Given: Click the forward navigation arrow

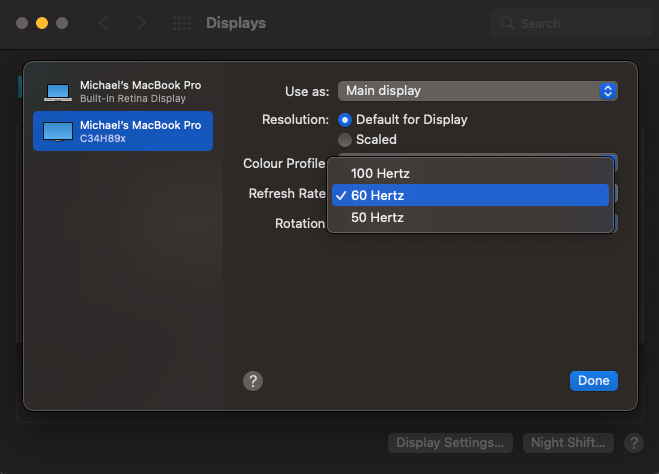Looking at the screenshot, I should tap(140, 23).
